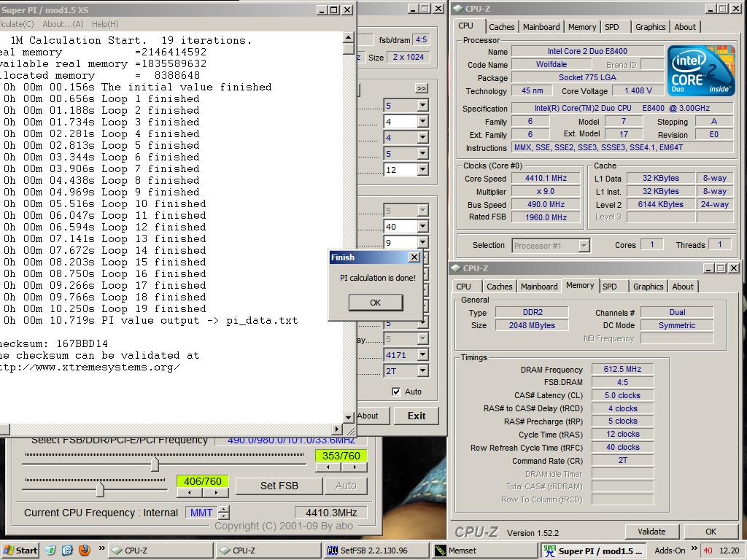Click the bottom CPU-Z window title icon

tap(455, 268)
